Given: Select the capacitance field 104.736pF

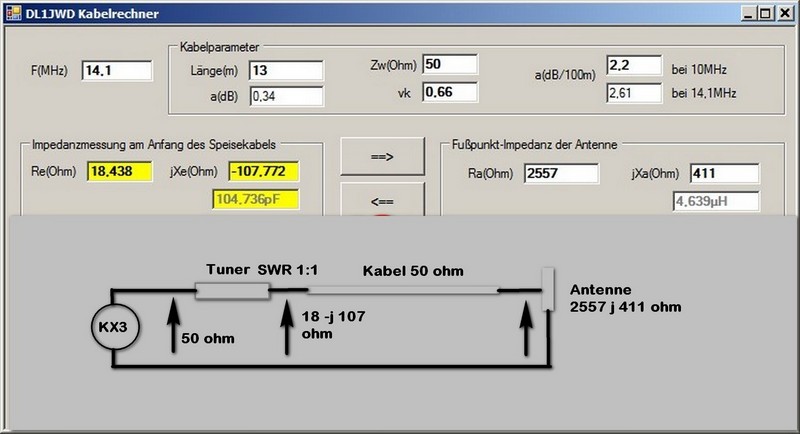Looking at the screenshot, I should coord(256,199).
